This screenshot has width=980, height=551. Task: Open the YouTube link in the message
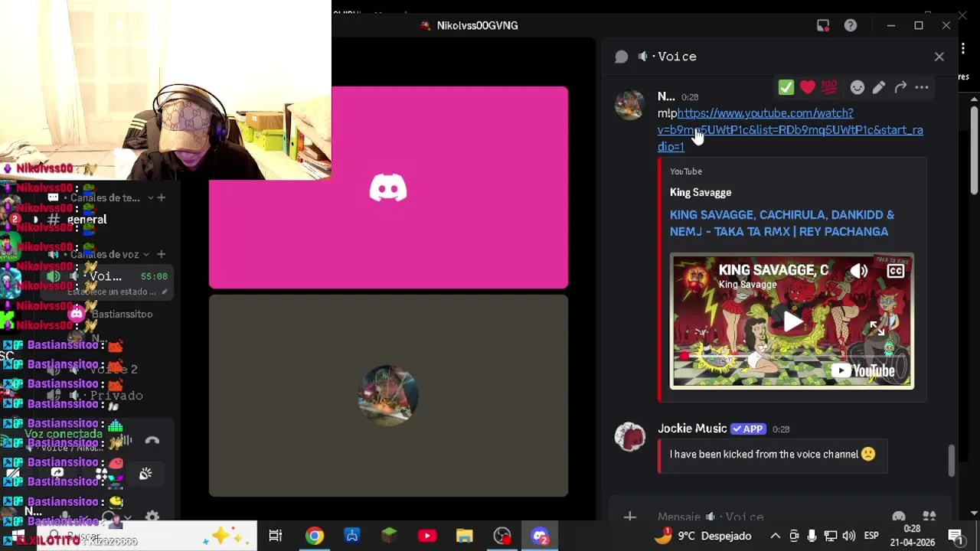[x=790, y=129]
